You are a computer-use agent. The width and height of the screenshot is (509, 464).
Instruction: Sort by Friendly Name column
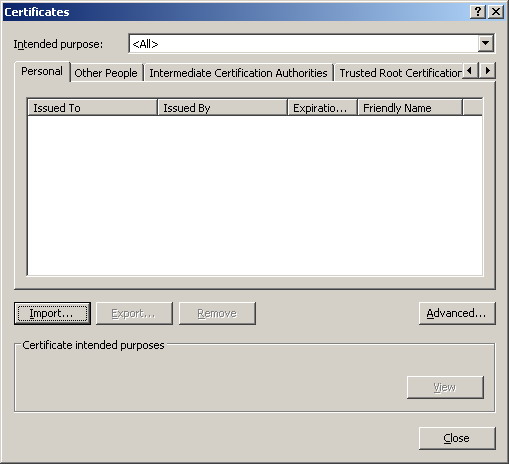[x=410, y=108]
